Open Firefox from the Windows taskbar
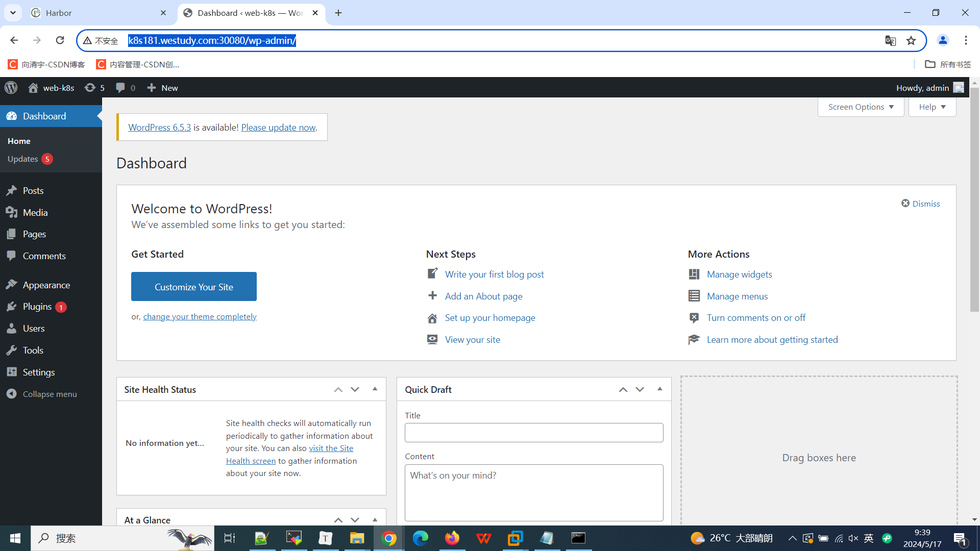 tap(452, 538)
